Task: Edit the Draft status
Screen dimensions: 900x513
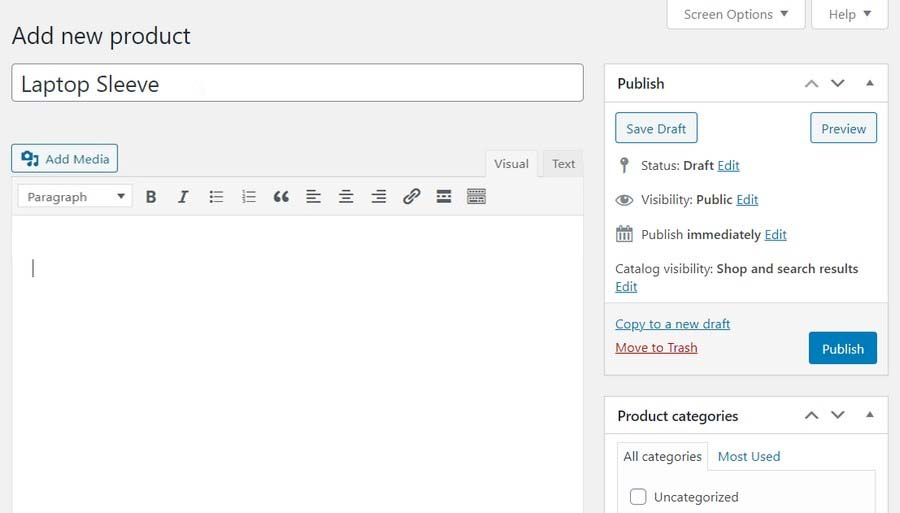Action: point(728,166)
